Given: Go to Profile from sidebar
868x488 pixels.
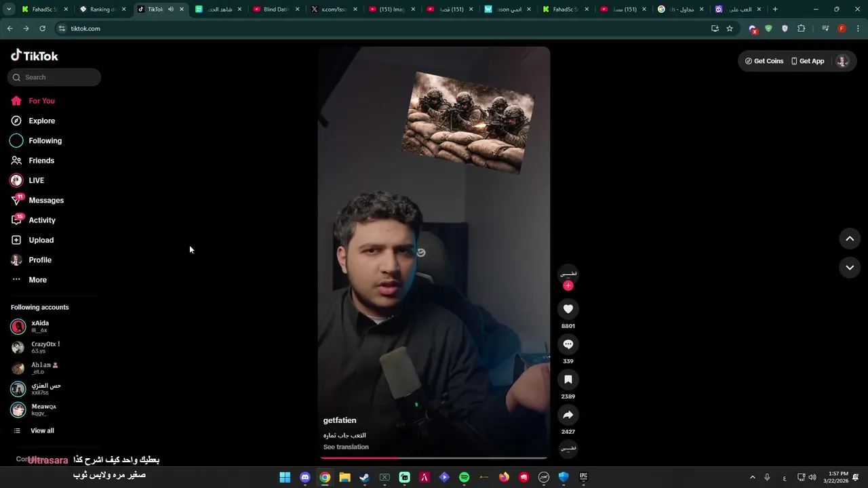Looking at the screenshot, I should coord(31,260).
